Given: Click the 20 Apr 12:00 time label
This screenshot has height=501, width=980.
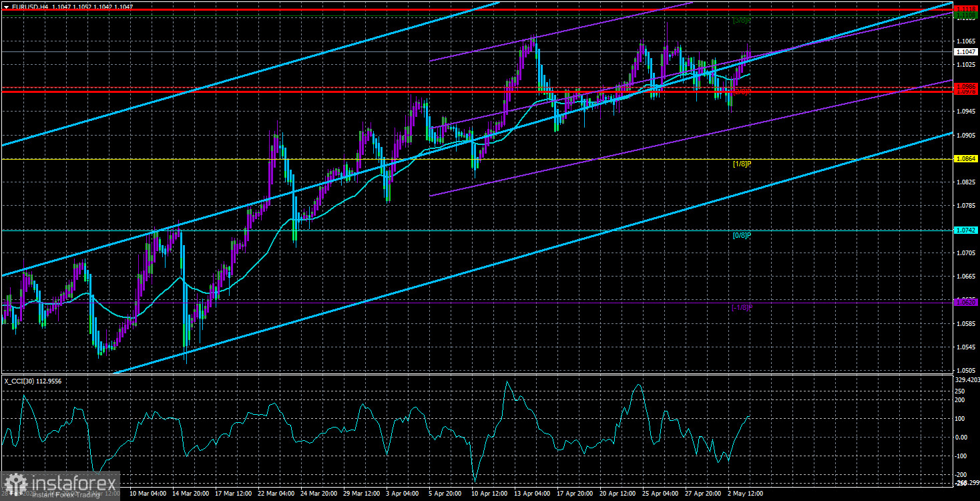Looking at the screenshot, I should coord(617,494).
